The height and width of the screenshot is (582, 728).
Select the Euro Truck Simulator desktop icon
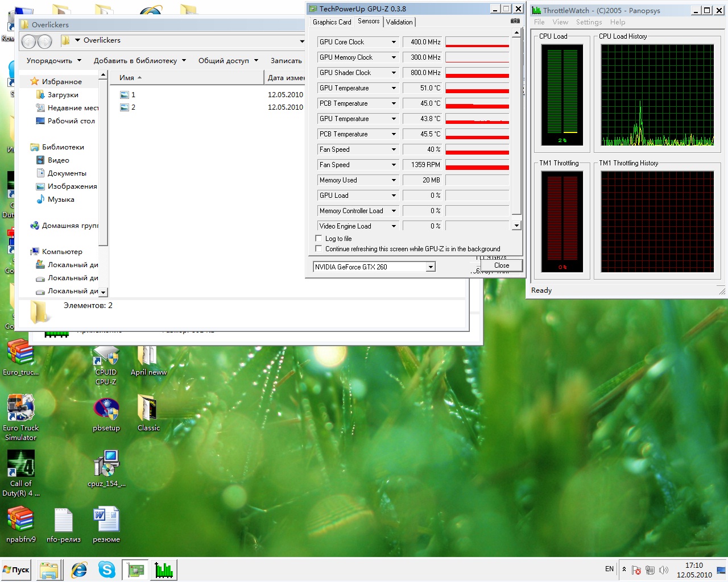tap(21, 417)
